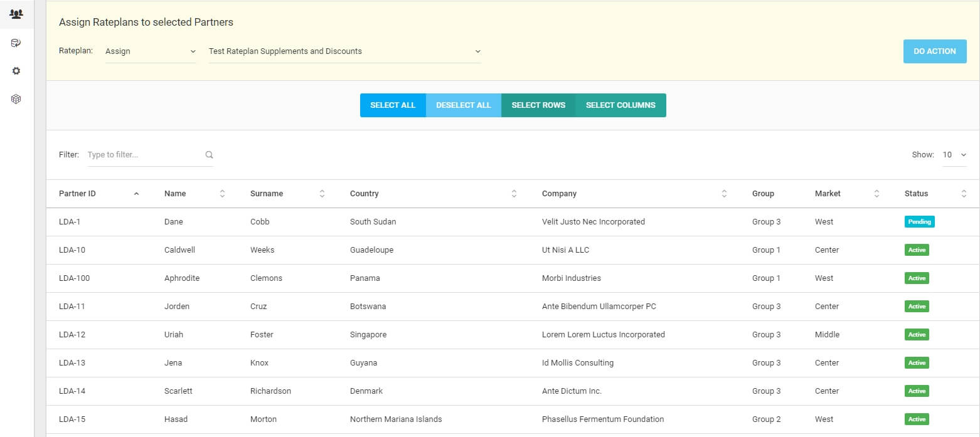Click the surname Foster
The width and height of the screenshot is (980, 437).
point(262,335)
